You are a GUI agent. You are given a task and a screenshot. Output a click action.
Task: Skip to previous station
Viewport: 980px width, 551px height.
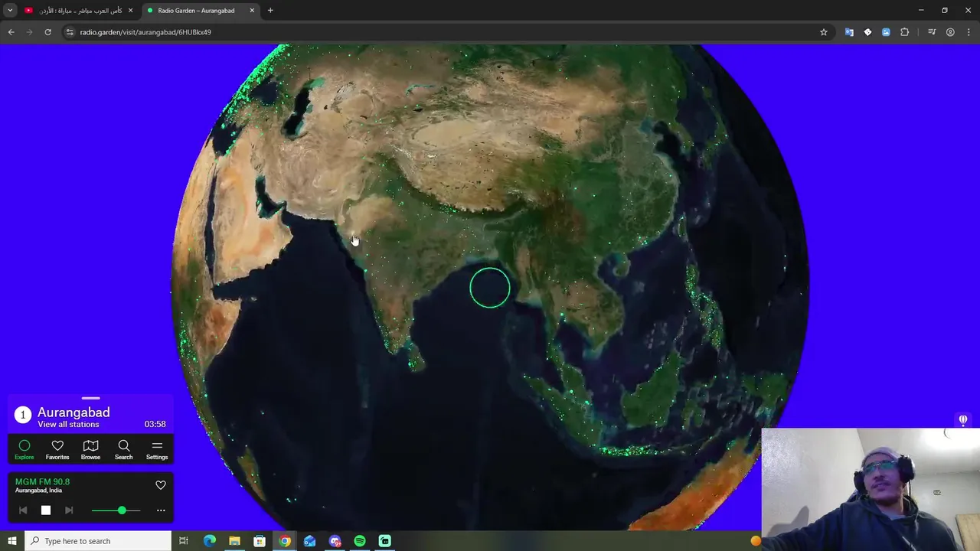click(x=23, y=510)
